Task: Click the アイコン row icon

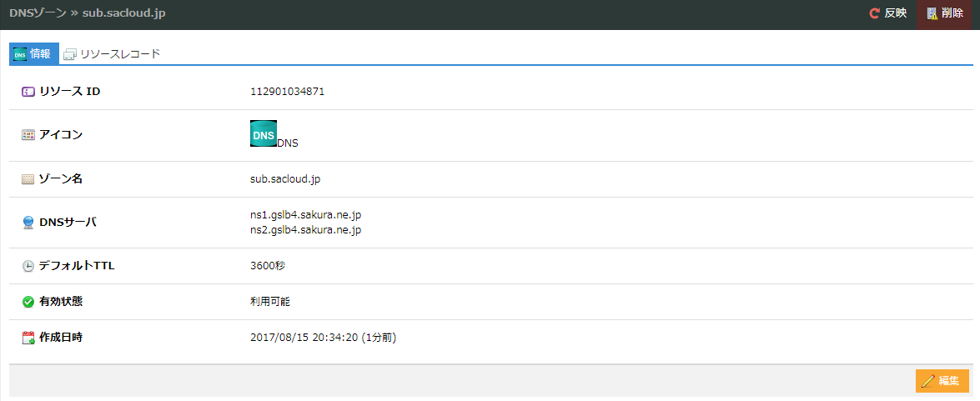Action: pyautogui.click(x=28, y=135)
